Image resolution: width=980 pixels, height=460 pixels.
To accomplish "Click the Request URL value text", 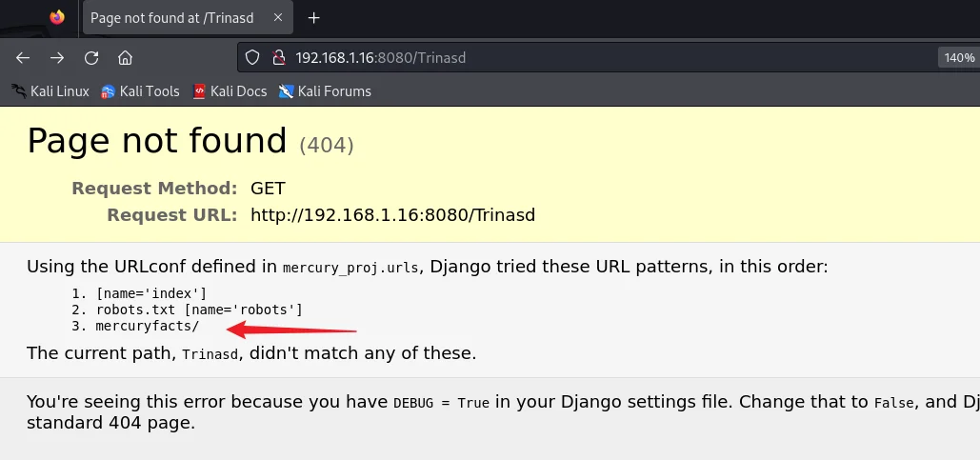I will tap(392, 215).
